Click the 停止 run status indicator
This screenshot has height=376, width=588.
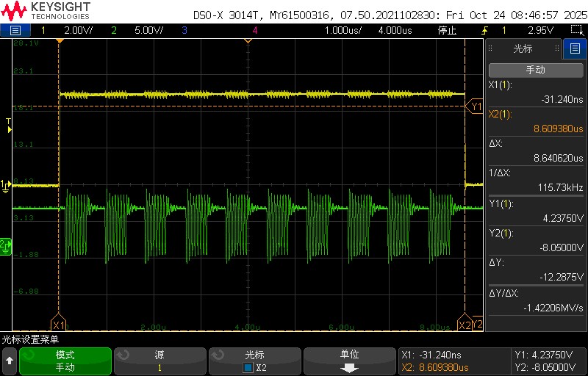coord(447,30)
